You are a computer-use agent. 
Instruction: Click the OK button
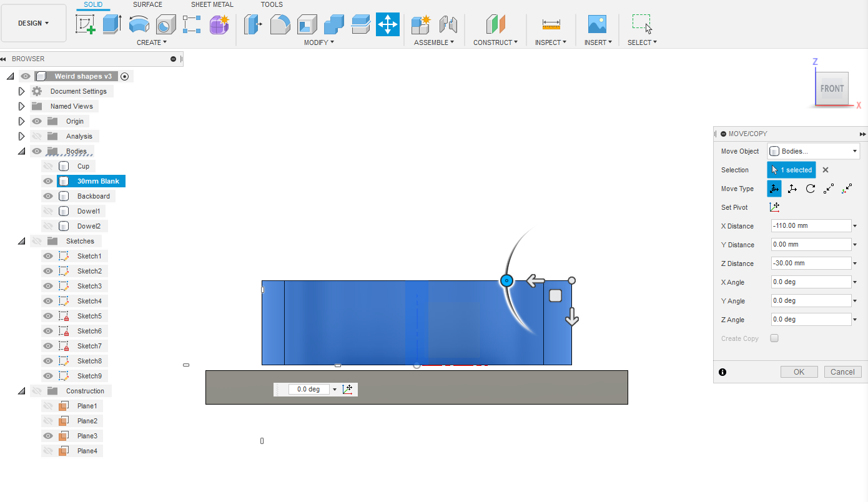tap(799, 372)
